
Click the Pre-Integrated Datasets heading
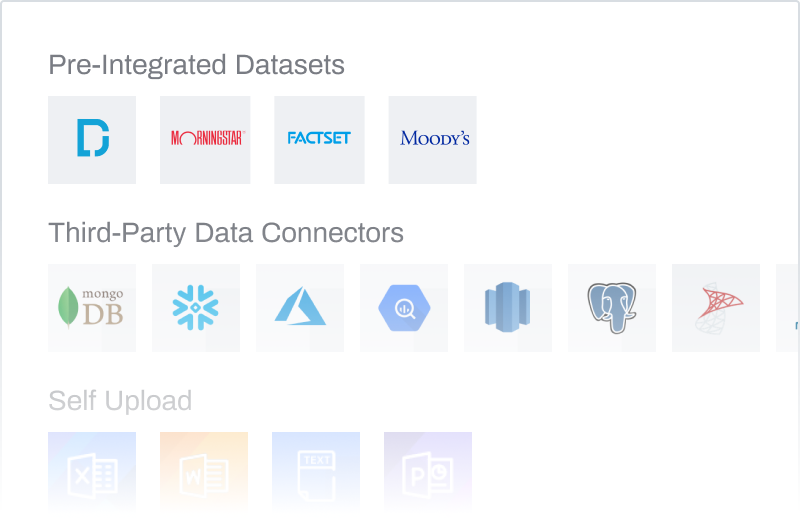click(x=196, y=65)
